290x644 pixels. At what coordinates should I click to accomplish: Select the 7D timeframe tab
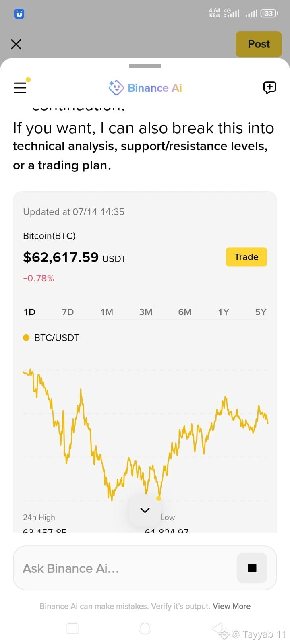pos(68,312)
